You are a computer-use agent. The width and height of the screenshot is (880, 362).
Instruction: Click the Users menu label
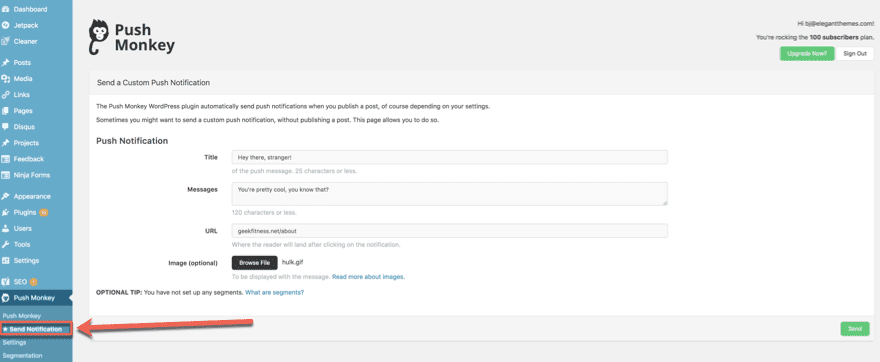[x=22, y=228]
